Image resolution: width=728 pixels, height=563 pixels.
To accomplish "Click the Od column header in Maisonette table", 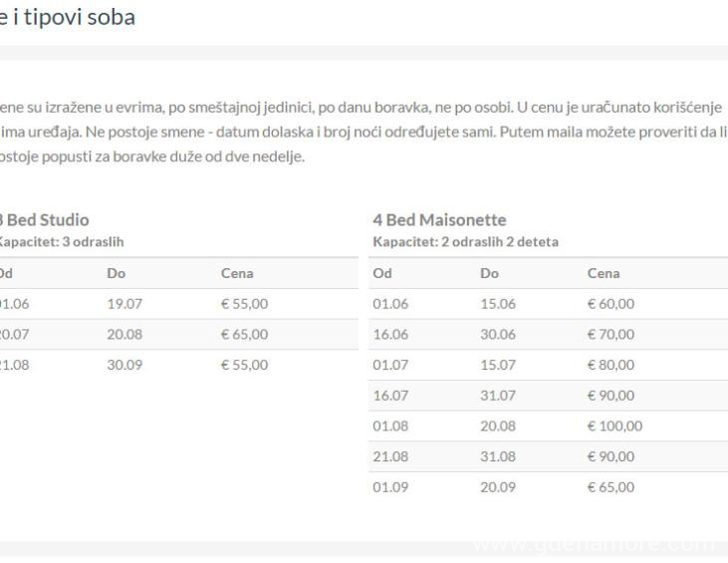I will tap(381, 273).
